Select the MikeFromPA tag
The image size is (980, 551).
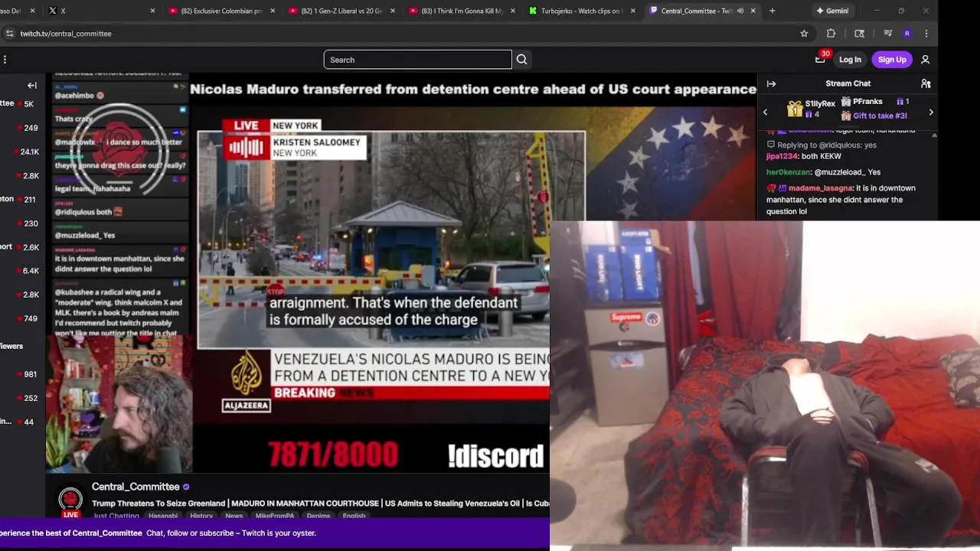(275, 516)
